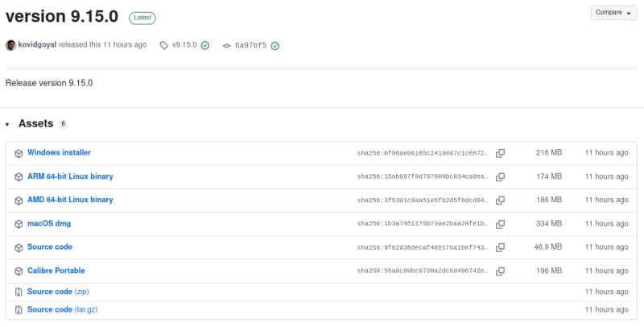The height and width of the screenshot is (327, 644).
Task: Click the 216 MB file size
Action: click(x=549, y=153)
